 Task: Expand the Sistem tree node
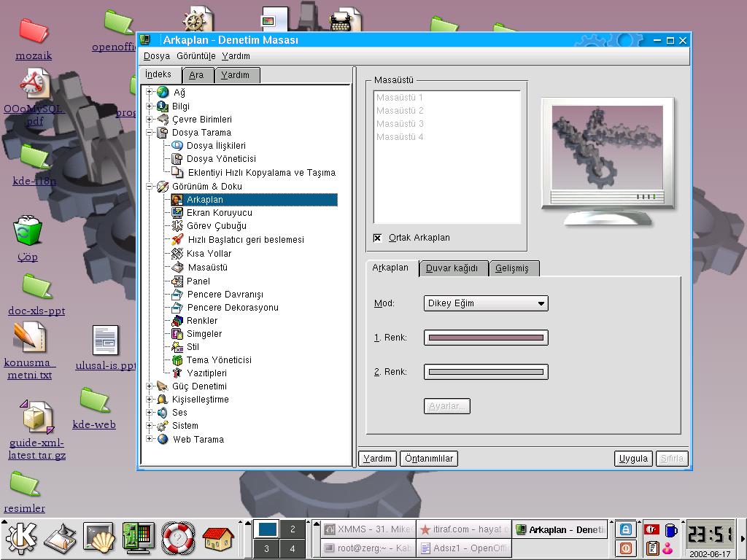pyautogui.click(x=150, y=426)
